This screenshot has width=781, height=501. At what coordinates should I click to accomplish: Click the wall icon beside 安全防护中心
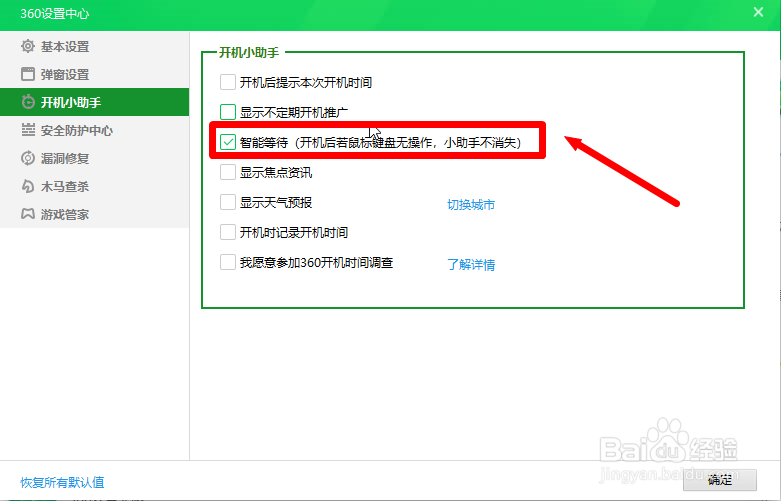(x=28, y=130)
